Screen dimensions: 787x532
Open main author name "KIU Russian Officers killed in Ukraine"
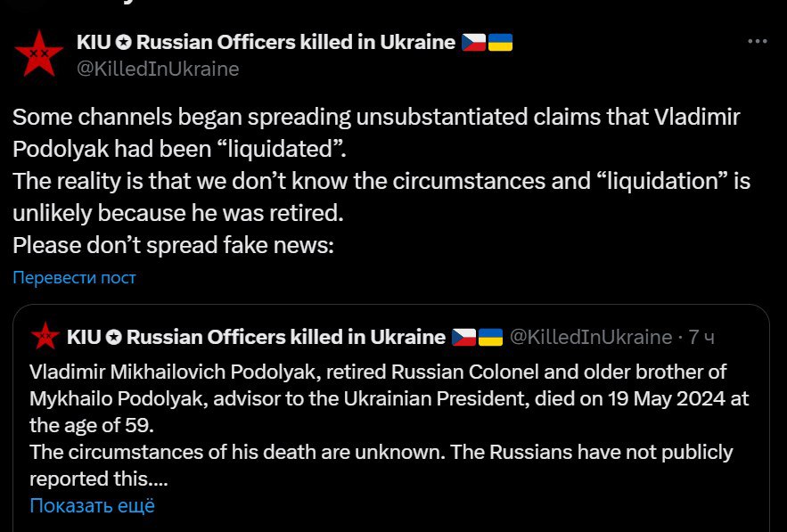point(266,42)
